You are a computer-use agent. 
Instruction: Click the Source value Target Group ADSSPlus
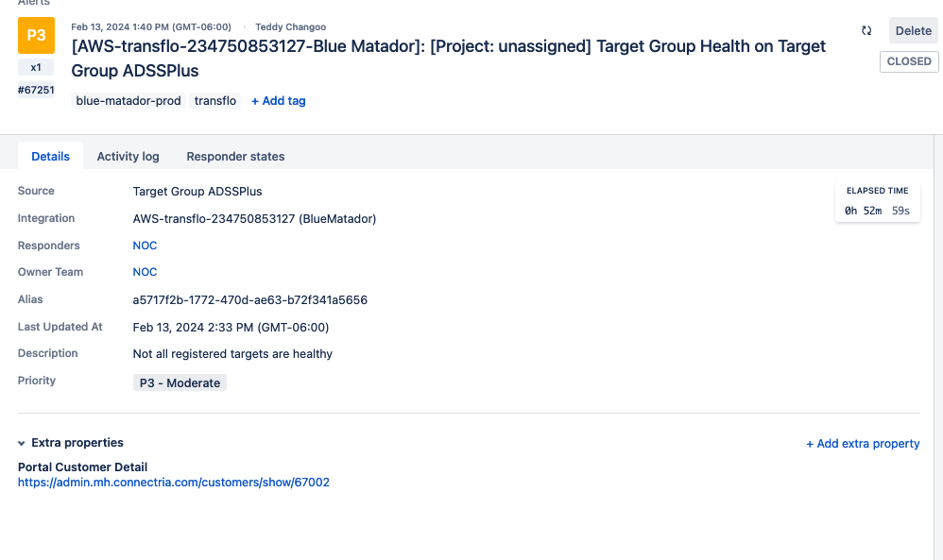[197, 191]
